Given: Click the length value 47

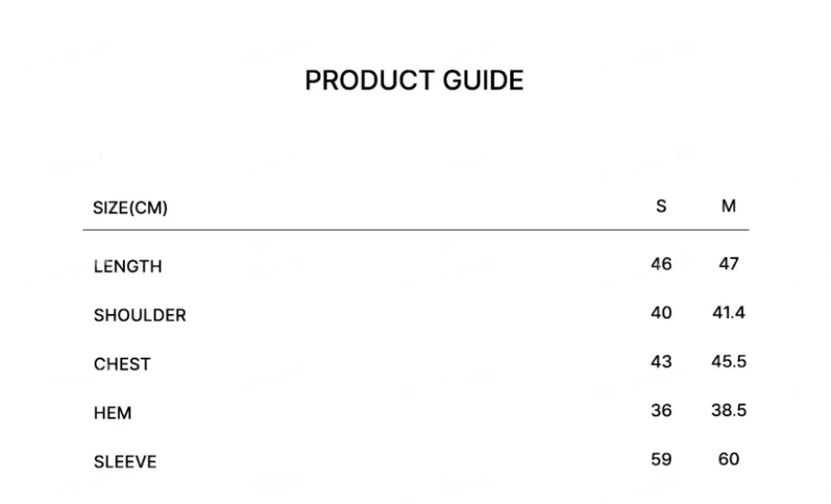Looking at the screenshot, I should (729, 264).
